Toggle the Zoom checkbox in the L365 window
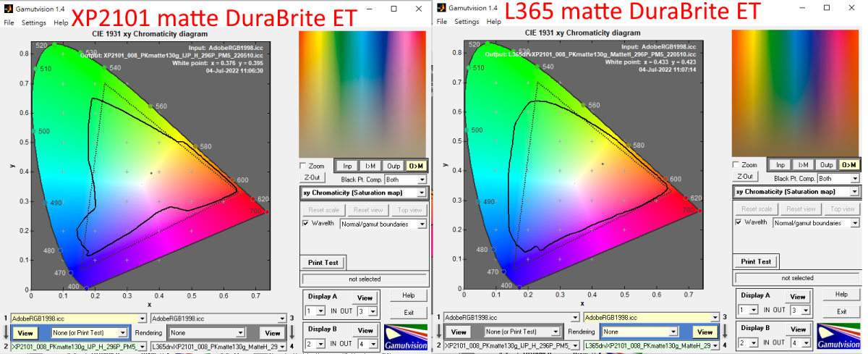The width and height of the screenshot is (868, 354). click(736, 164)
